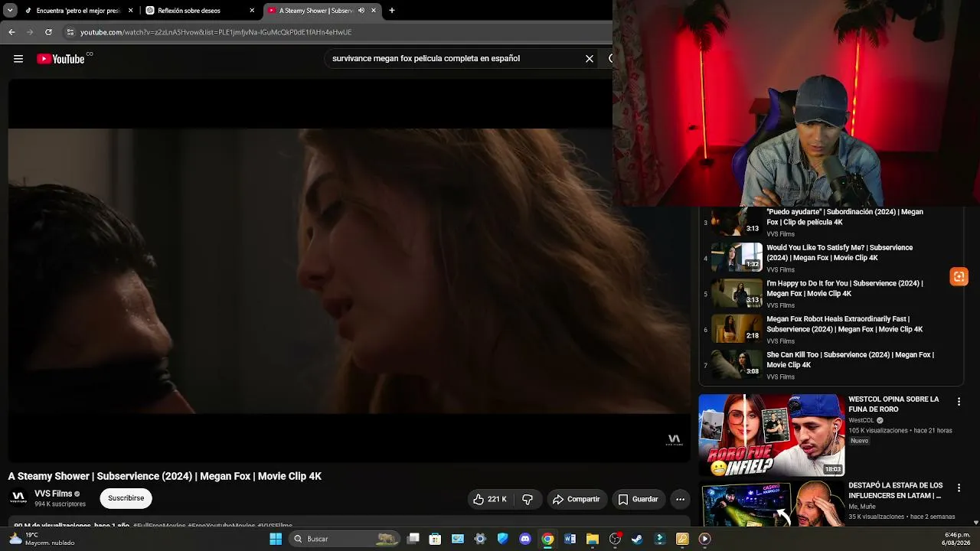980x551 pixels.
Task: Close the 'A Steamy Shower' tab
Action: (x=374, y=11)
